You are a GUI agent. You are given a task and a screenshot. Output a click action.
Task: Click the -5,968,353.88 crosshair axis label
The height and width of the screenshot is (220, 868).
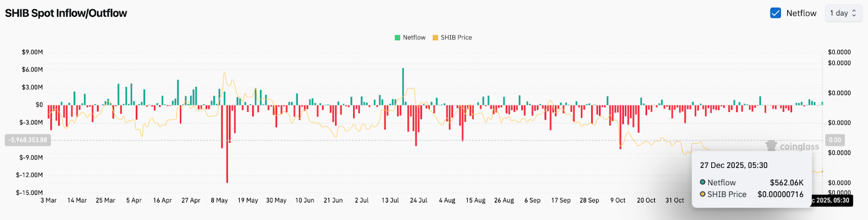(28, 140)
